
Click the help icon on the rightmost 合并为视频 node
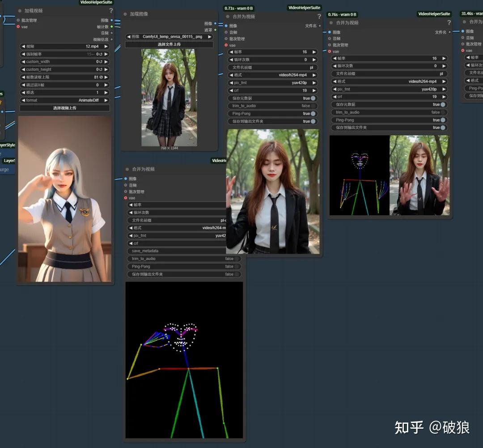(x=449, y=23)
